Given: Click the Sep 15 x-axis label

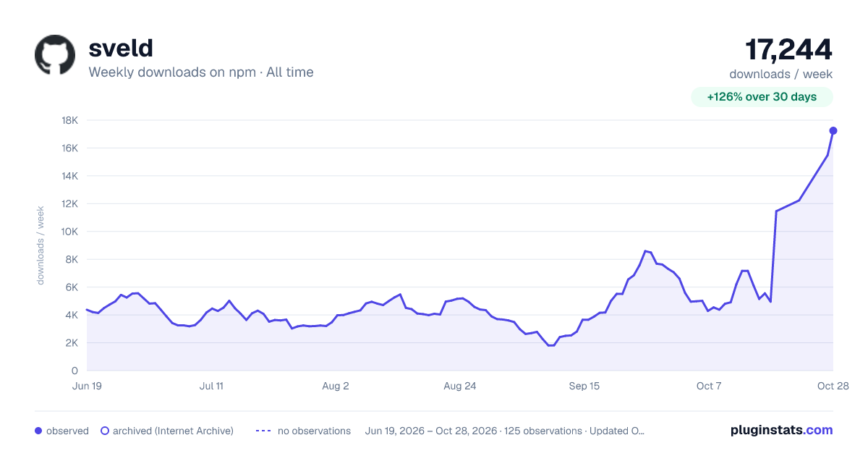Looking at the screenshot, I should pyautogui.click(x=584, y=386).
